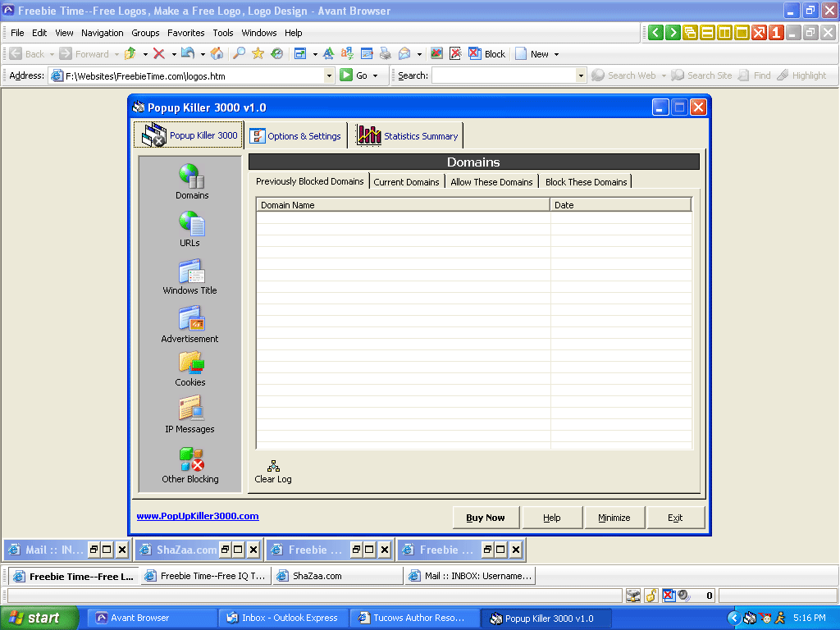The image size is (840, 630).
Task: Expand the Forward button history dropdown
Action: [x=116, y=54]
